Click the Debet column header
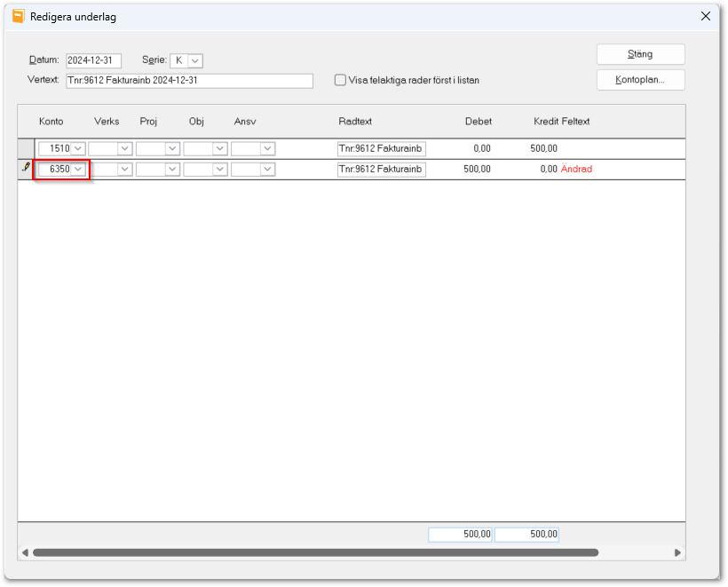The height and width of the screenshot is (587, 728). pyautogui.click(x=479, y=121)
